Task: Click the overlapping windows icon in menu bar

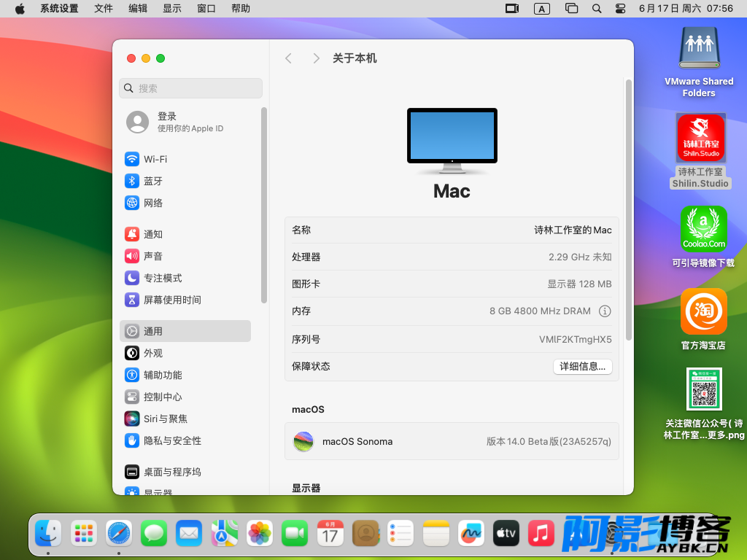Action: pyautogui.click(x=571, y=9)
